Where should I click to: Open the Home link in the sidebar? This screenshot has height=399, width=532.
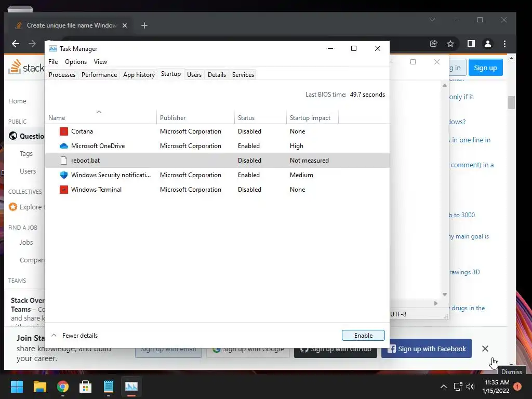pyautogui.click(x=17, y=101)
